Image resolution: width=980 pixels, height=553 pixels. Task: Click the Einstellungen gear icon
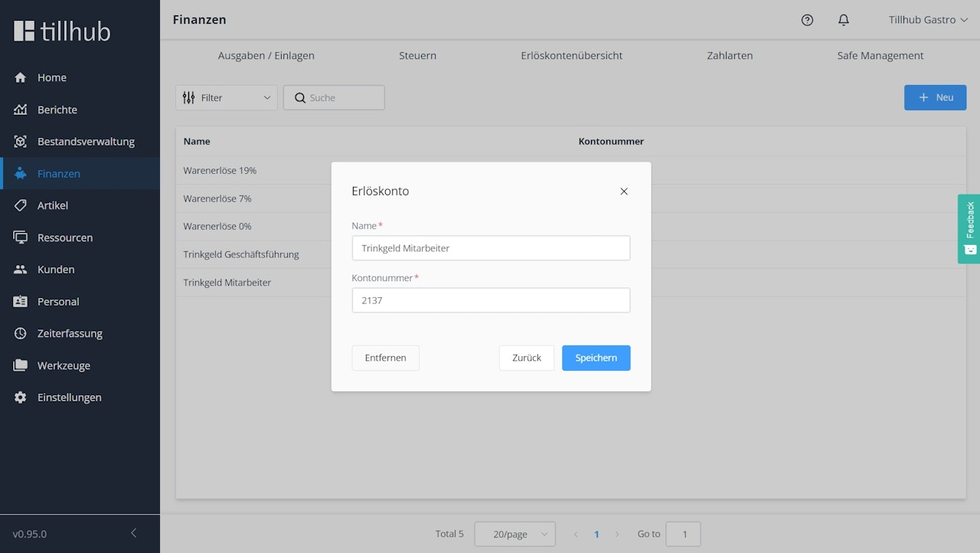21,398
